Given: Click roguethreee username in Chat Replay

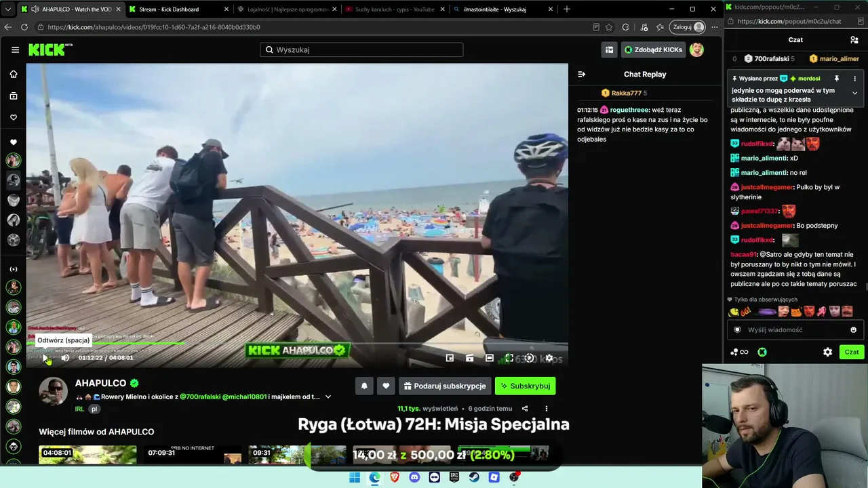Looking at the screenshot, I should pyautogui.click(x=629, y=110).
